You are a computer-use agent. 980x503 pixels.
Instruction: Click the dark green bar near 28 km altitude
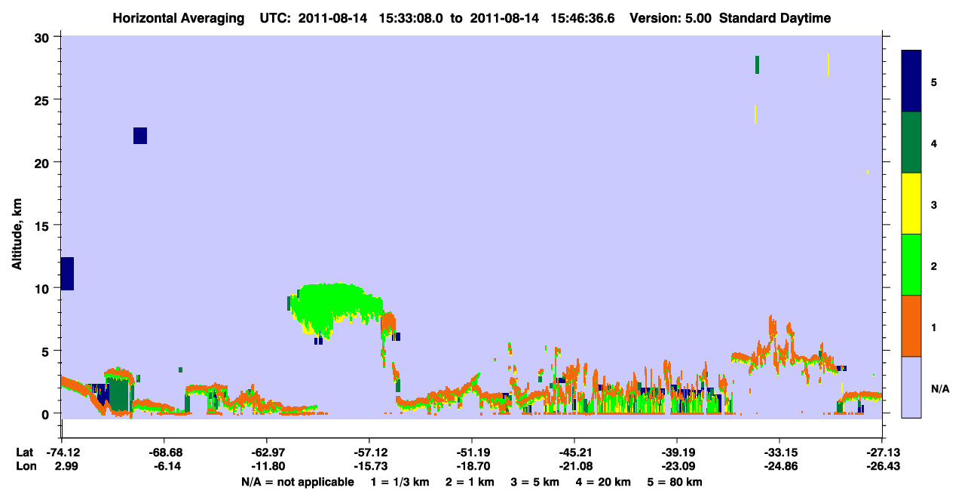(757, 65)
